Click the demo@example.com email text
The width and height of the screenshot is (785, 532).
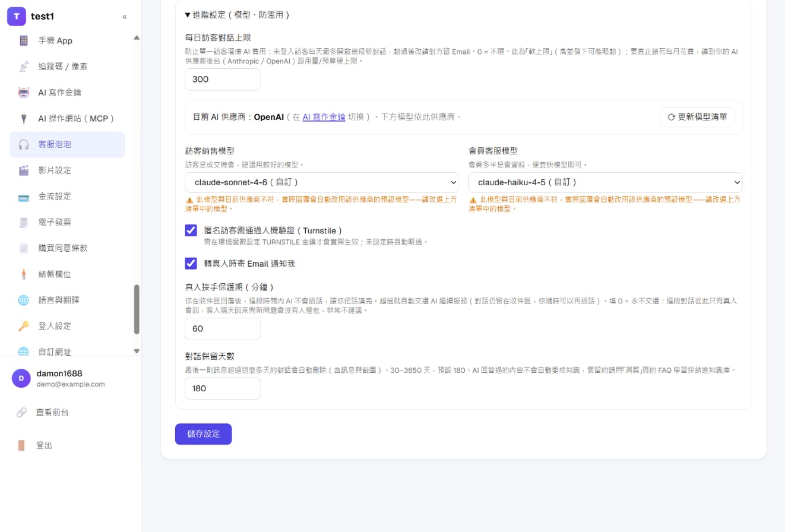(x=71, y=384)
